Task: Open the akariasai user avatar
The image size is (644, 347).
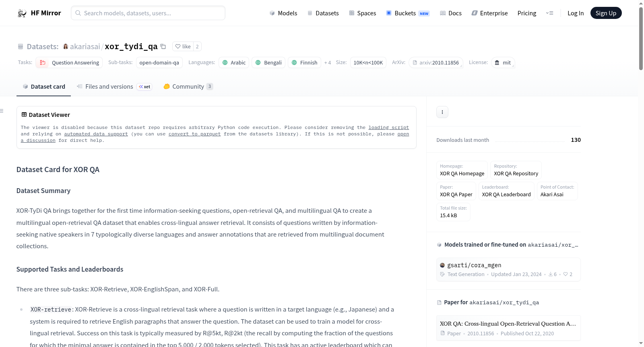Action: click(66, 46)
